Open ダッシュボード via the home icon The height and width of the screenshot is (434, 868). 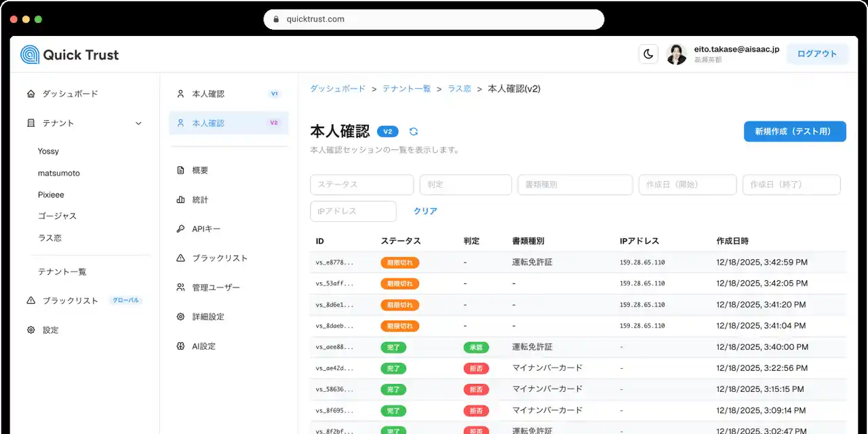click(31, 94)
